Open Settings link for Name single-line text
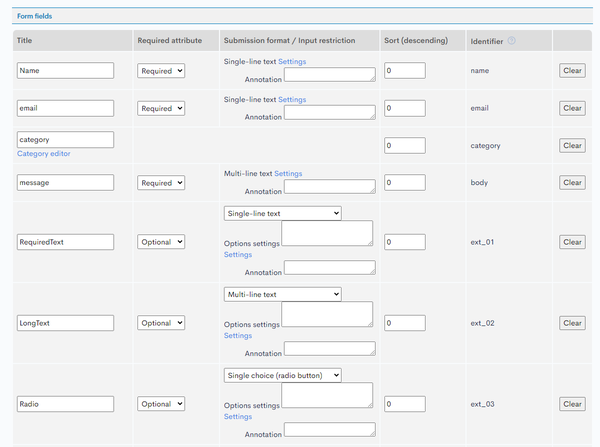Image resolution: width=600 pixels, height=447 pixels. point(292,62)
